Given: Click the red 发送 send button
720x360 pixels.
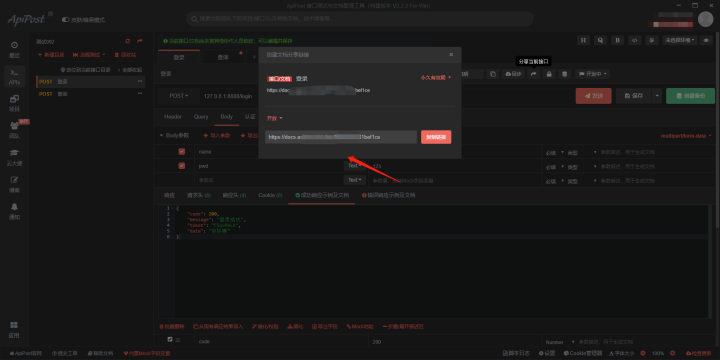Looking at the screenshot, I should pos(594,96).
